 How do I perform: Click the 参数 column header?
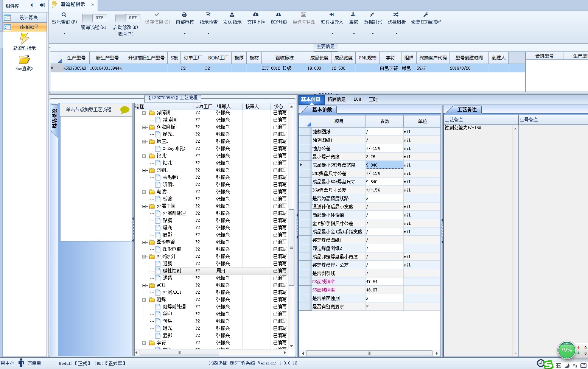pos(384,121)
